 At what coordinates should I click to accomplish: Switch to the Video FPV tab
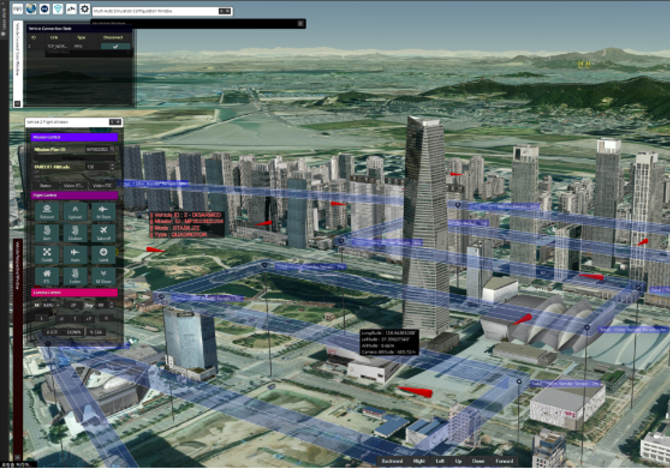click(74, 184)
